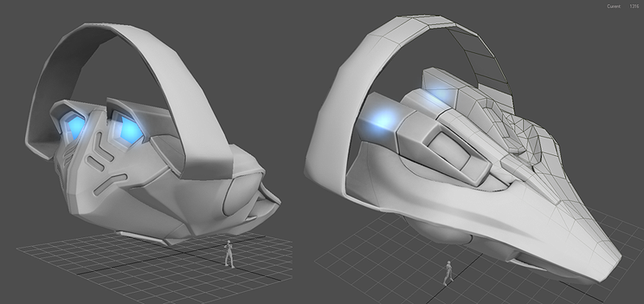Image resolution: width=644 pixels, height=304 pixels.
Task: Click the front glowing thruster on right ship
Action: (381, 120)
